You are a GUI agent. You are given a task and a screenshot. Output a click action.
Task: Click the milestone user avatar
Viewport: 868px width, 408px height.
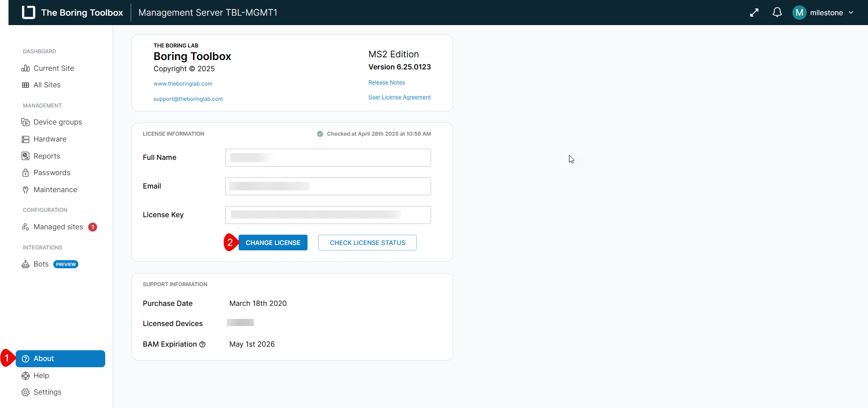pos(799,13)
